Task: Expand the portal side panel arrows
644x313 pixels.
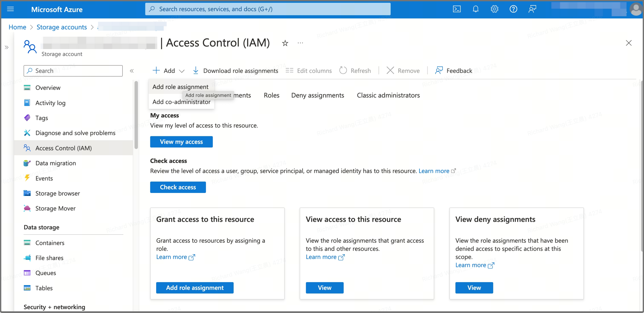Action: pyautogui.click(x=7, y=47)
